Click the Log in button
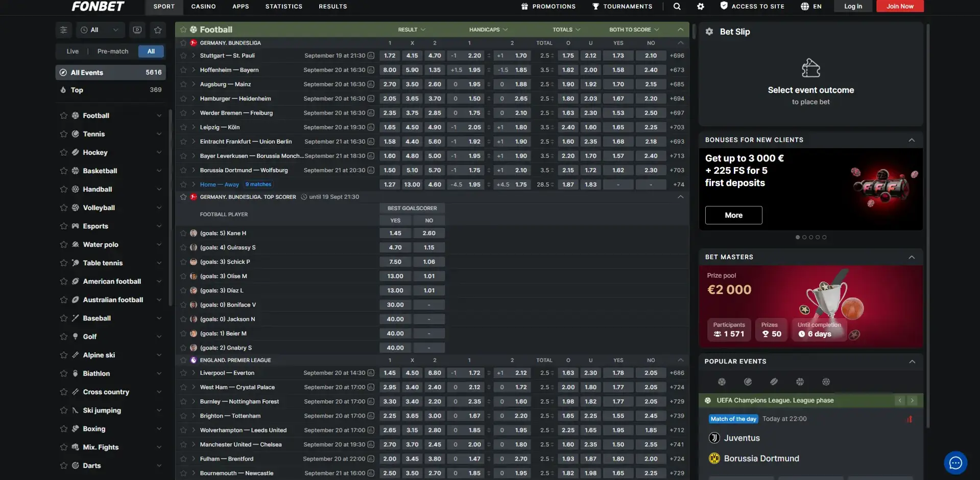This screenshot has height=480, width=980. point(853,6)
